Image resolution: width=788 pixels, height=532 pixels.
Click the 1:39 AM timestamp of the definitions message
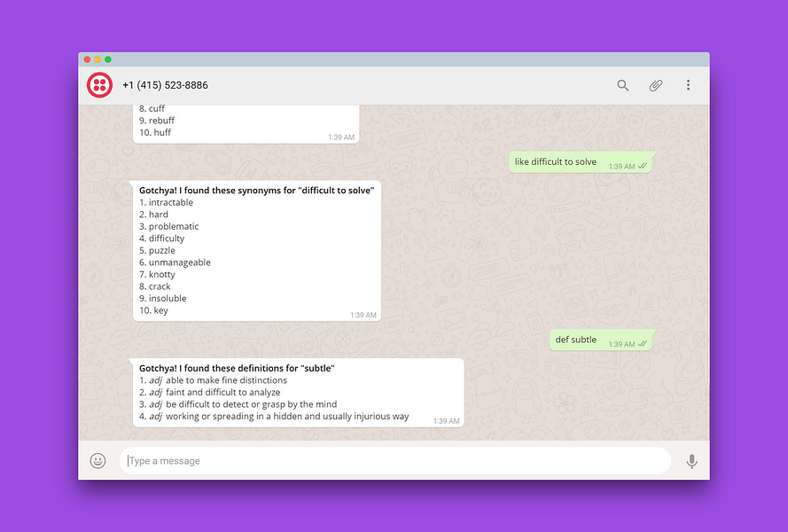tap(446, 421)
